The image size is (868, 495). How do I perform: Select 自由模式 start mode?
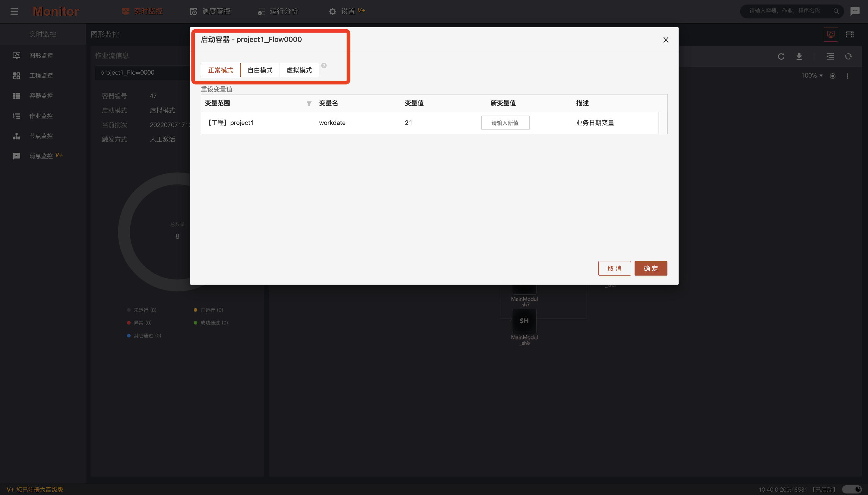pos(260,70)
